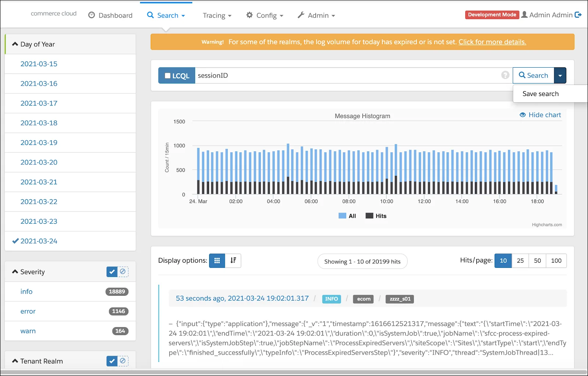This screenshot has width=588, height=376.
Task: Click the commerce cloud logo
Action: click(54, 14)
